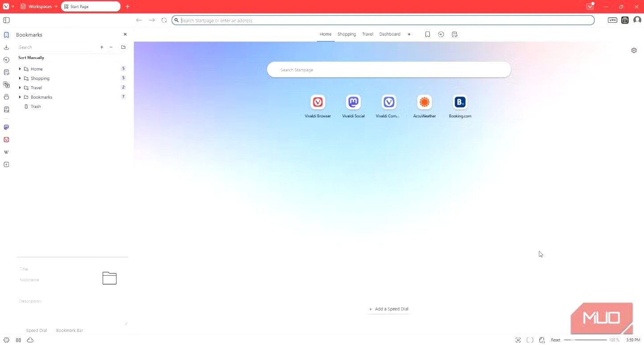Go forward with the right arrow
644x345 pixels.
pos(152,20)
